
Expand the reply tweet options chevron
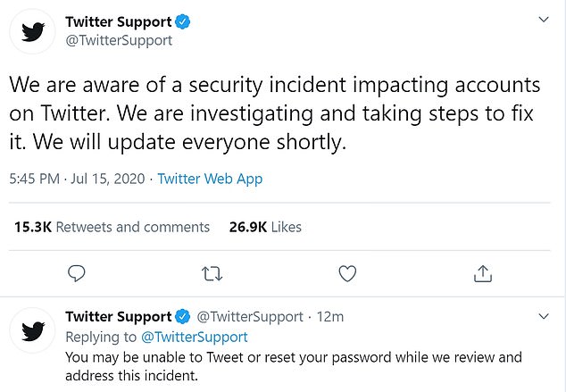(x=544, y=317)
